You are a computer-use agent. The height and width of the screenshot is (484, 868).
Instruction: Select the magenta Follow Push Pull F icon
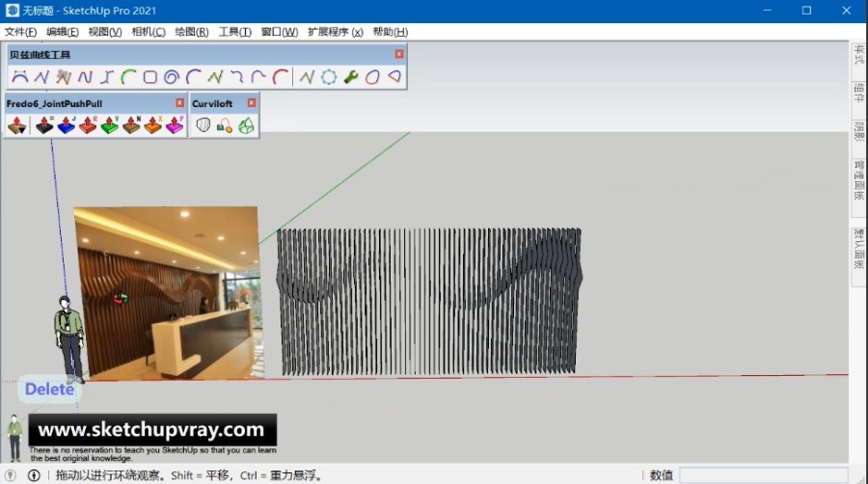[x=175, y=125]
